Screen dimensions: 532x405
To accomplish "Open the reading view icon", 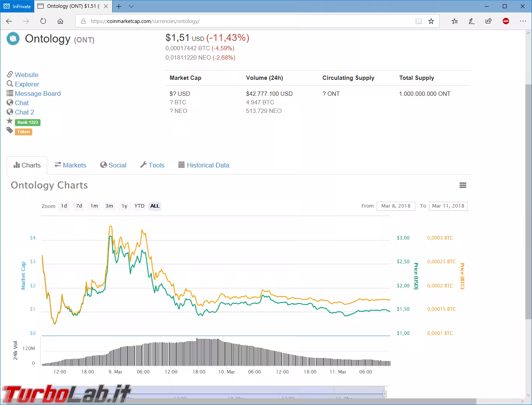I will (x=419, y=21).
